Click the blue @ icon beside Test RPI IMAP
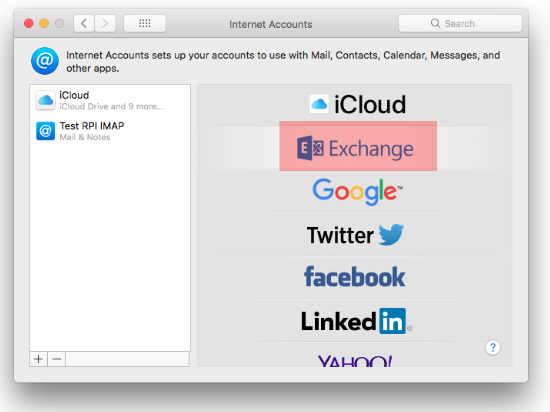 [x=46, y=131]
